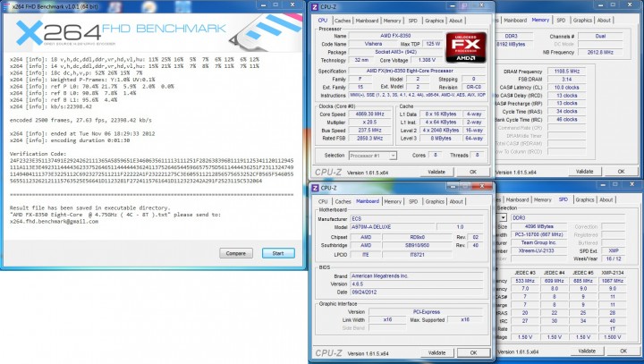Click the memory manufacturer Team Group Inc.
Viewport: 644px width, 364px height.
[x=538, y=242]
